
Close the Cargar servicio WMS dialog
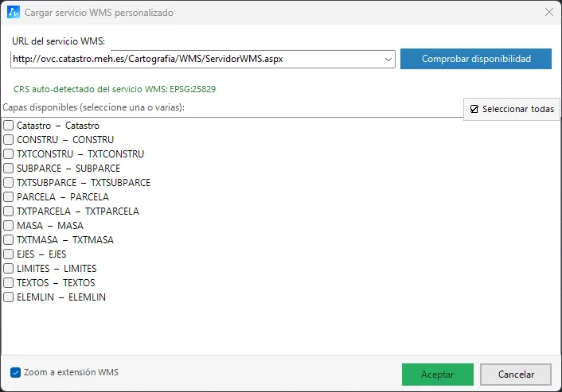tap(548, 12)
